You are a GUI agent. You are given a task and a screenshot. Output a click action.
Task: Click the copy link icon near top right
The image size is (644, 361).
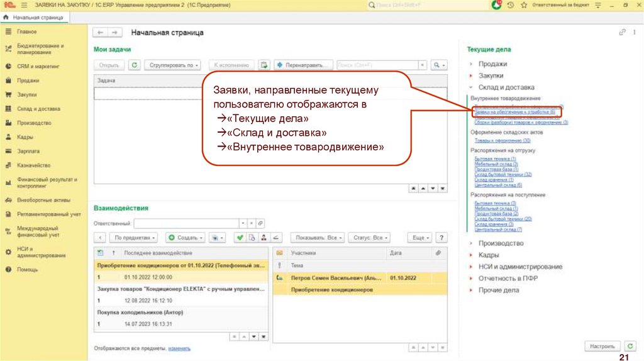623,33
